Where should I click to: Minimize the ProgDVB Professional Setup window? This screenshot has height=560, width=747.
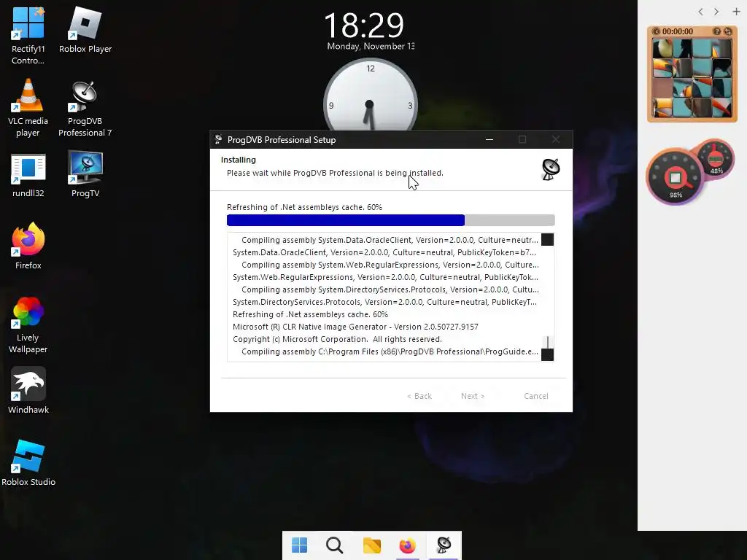[x=489, y=139]
